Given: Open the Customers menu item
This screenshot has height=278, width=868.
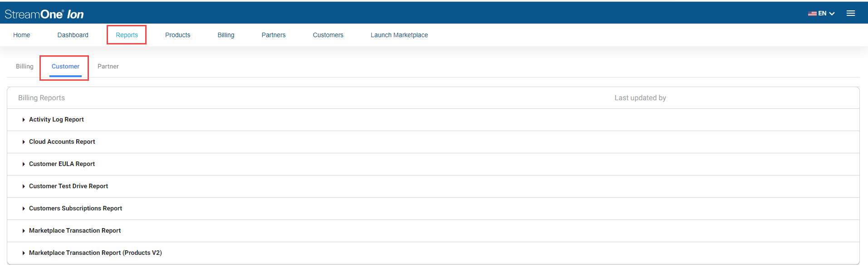Looking at the screenshot, I should pos(328,35).
